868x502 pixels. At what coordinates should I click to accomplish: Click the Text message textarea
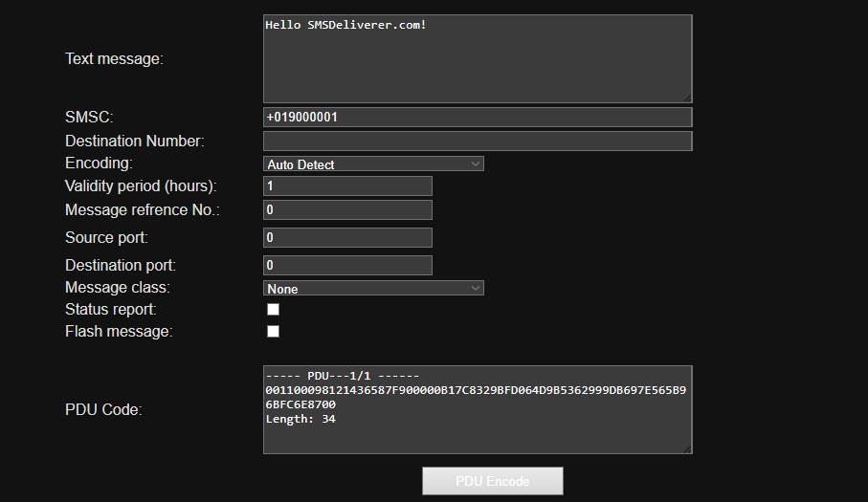tap(478, 58)
